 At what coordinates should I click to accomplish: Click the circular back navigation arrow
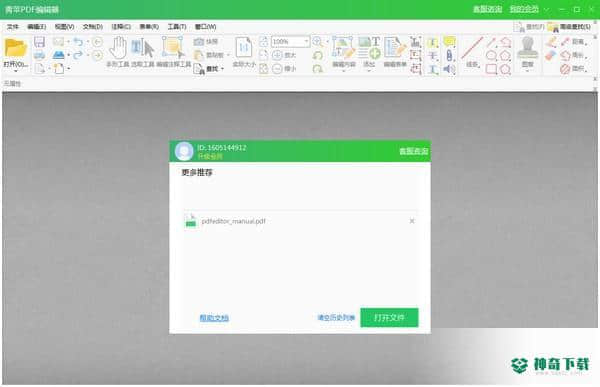(x=97, y=41)
